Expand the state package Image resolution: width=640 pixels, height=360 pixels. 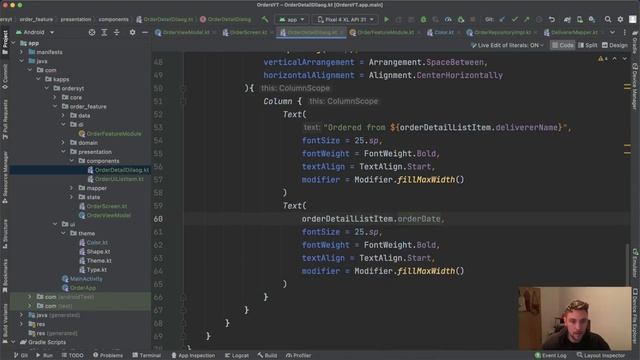click(71, 197)
